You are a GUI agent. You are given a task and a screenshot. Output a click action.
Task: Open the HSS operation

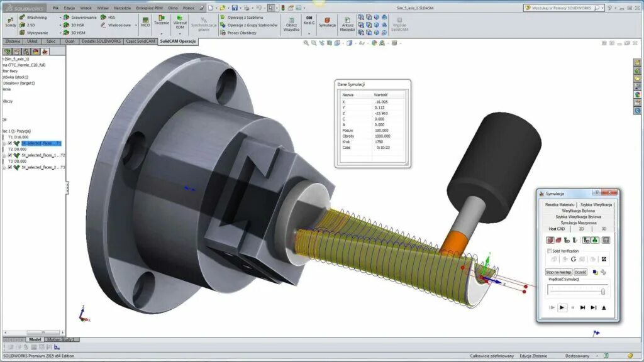(x=108, y=17)
